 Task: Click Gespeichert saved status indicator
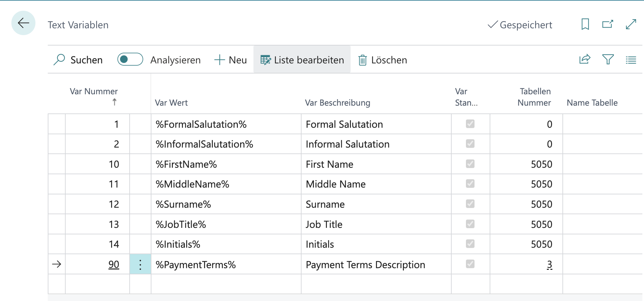520,25
